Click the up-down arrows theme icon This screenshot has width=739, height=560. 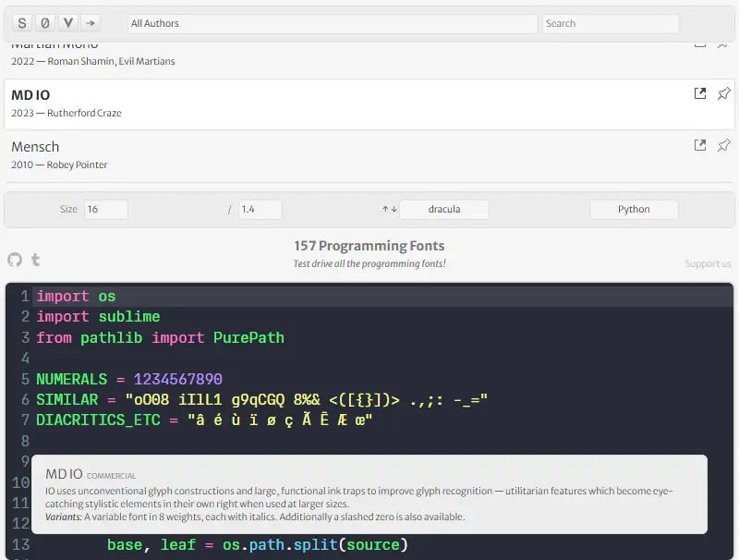click(390, 209)
